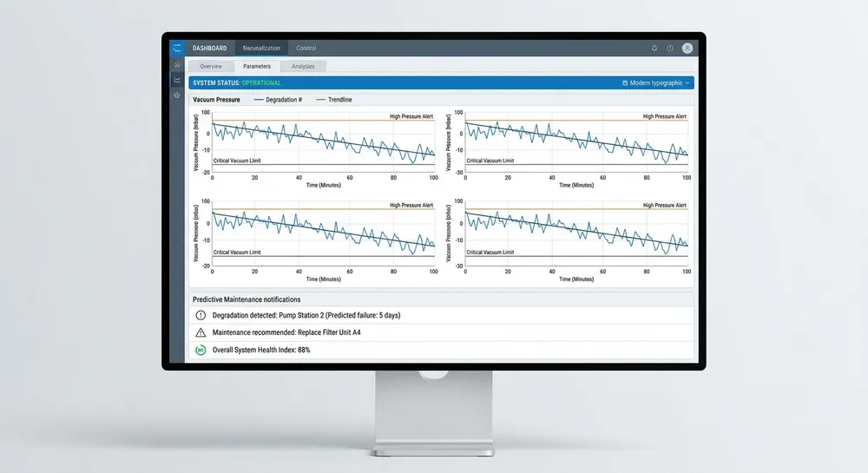Select the highlighted tab next to DASHBOARD
Image resolution: width=868 pixels, height=473 pixels.
261,48
